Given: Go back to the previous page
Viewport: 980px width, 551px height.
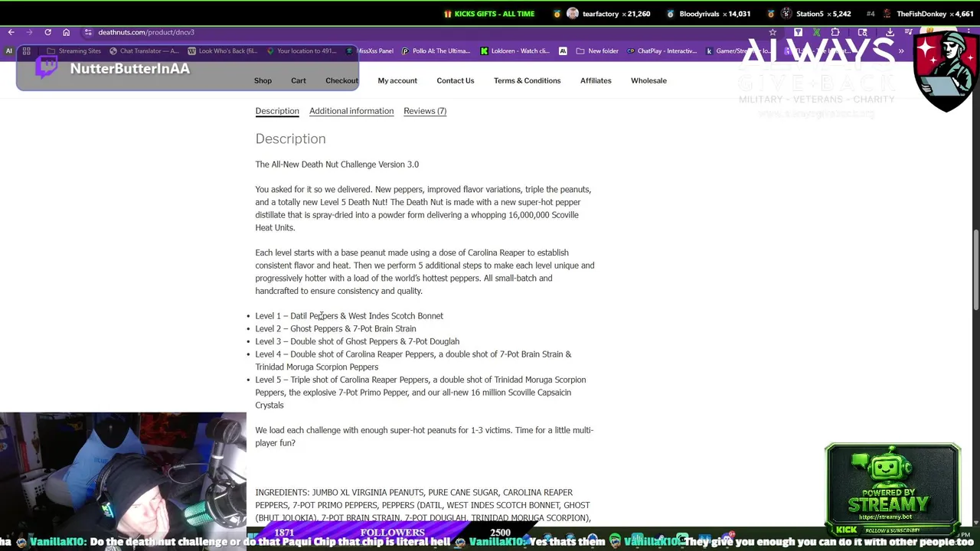Looking at the screenshot, I should coord(11,32).
